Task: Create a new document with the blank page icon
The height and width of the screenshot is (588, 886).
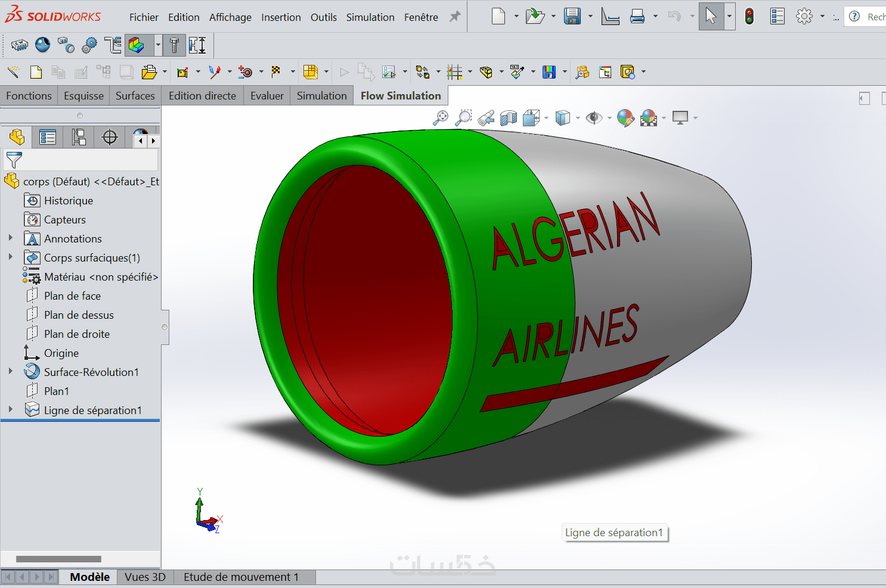Action: pyautogui.click(x=498, y=16)
